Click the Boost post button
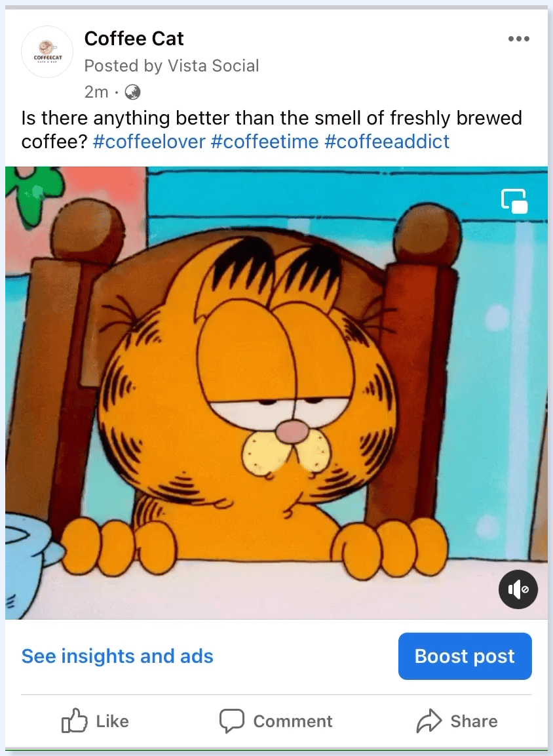This screenshot has width=553, height=756. coord(465,656)
